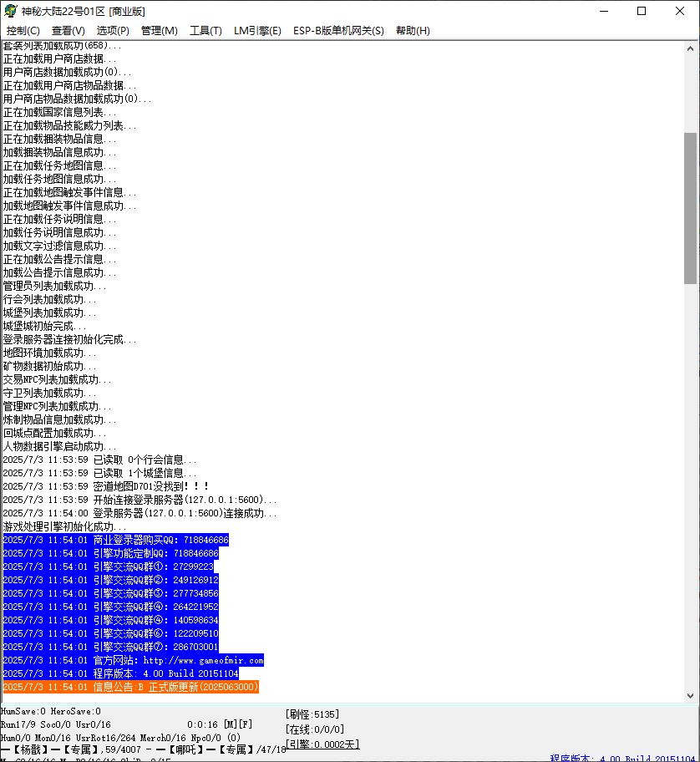The image size is (700, 762).
Task: Minimize the server window
Action: pyautogui.click(x=604, y=11)
